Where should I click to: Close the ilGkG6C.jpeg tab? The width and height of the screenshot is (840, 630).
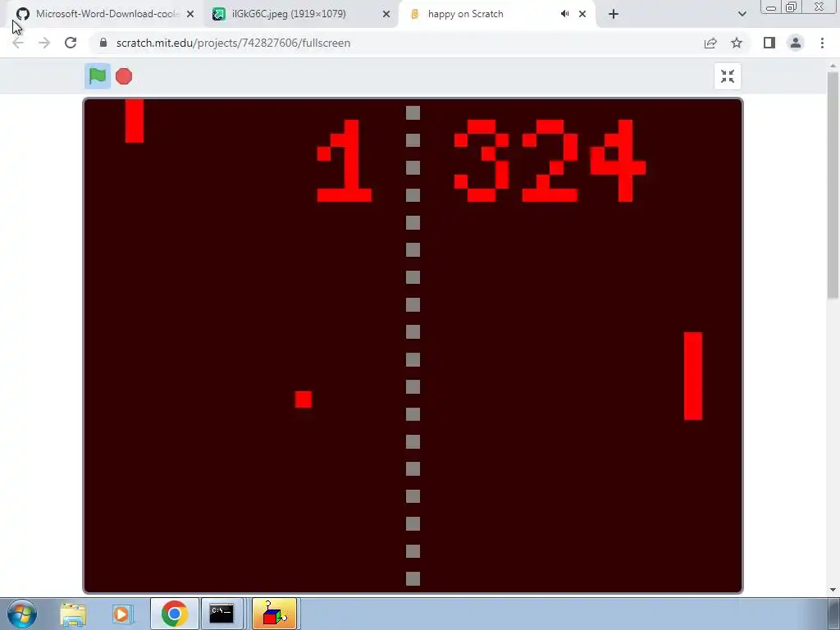[386, 14]
